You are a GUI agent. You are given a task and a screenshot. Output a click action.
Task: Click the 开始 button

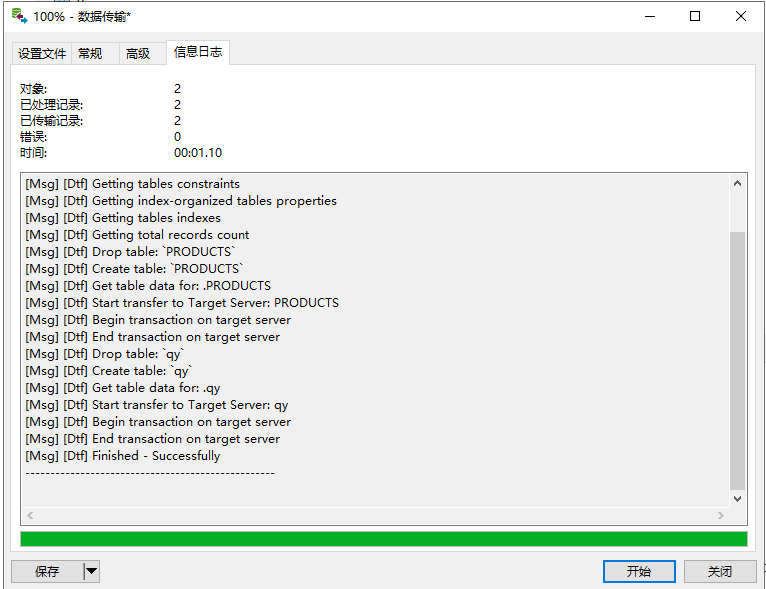pos(639,571)
